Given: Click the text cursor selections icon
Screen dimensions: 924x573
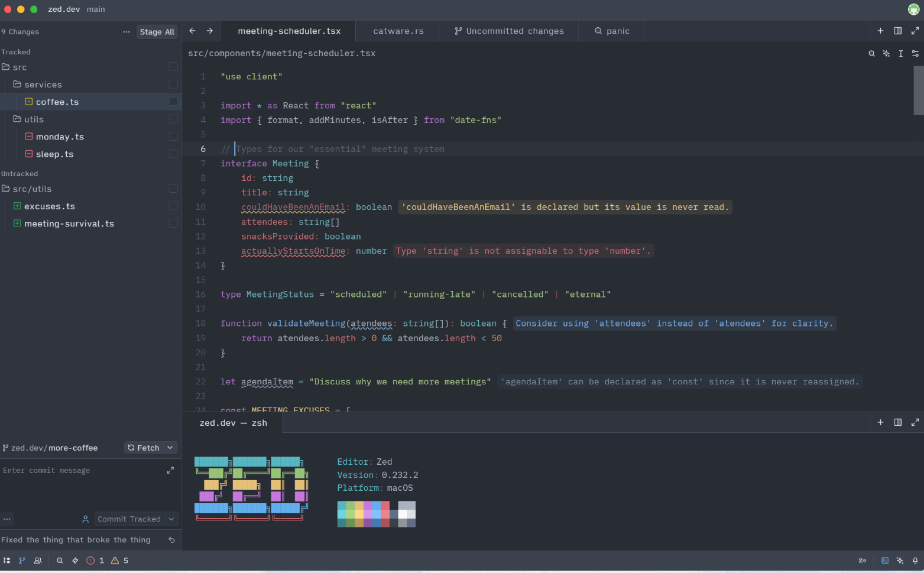Looking at the screenshot, I should click(900, 53).
